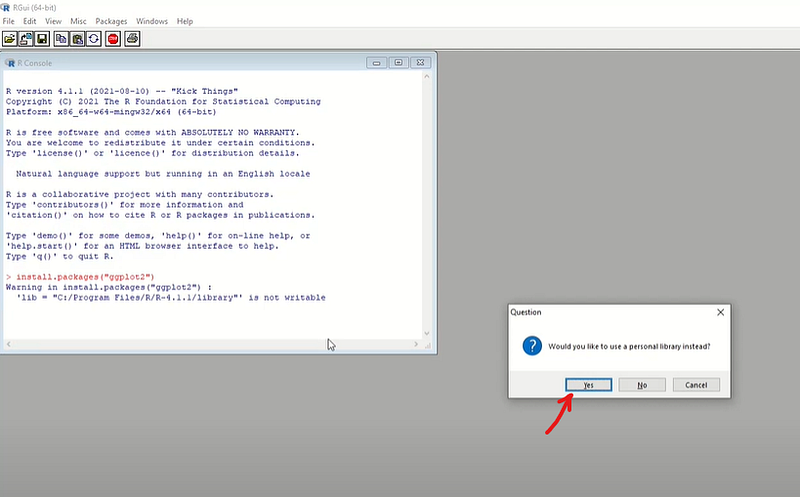Viewport: 800px width, 497px height.
Task: Click the R logo in RGui title bar
Action: [x=6, y=8]
